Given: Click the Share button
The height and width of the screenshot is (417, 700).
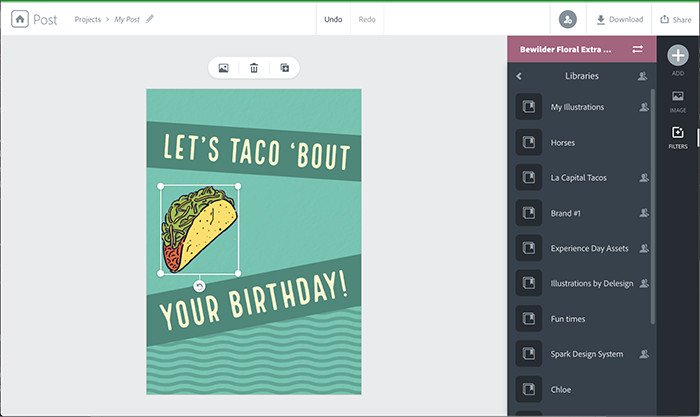Looking at the screenshot, I should (676, 19).
